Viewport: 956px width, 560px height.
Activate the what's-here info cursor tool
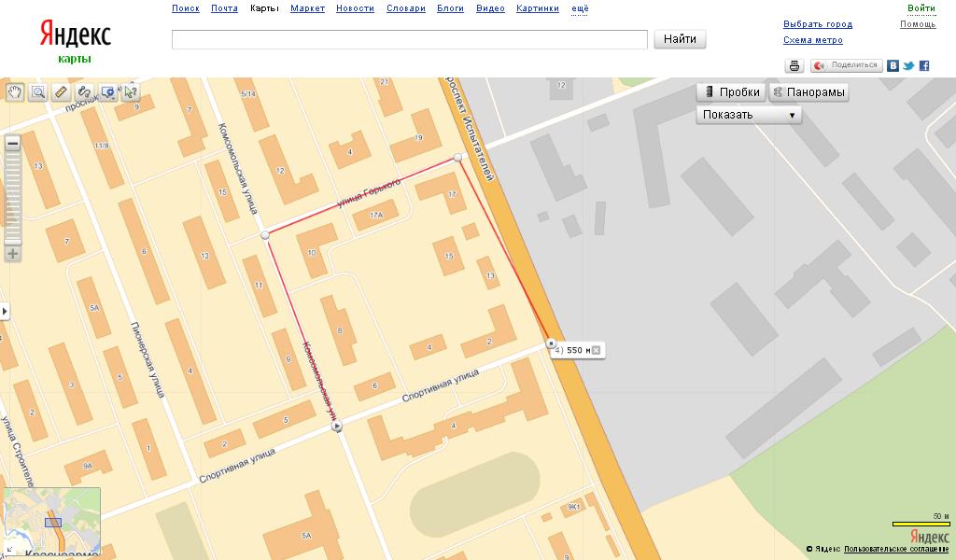click(x=131, y=92)
